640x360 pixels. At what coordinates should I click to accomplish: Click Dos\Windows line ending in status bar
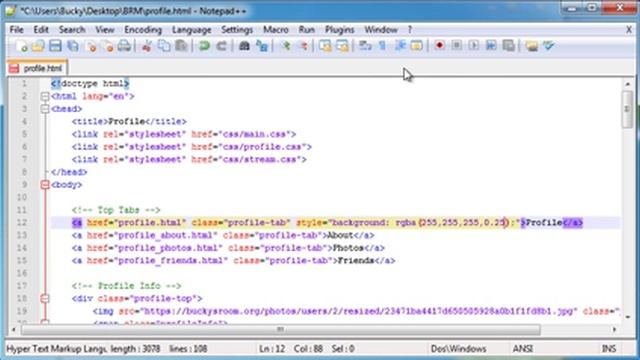click(x=458, y=349)
